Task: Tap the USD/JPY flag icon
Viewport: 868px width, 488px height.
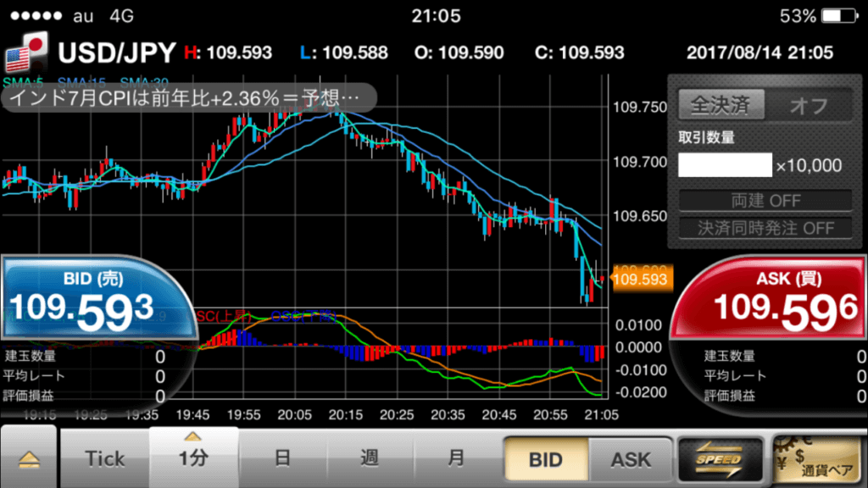Action: point(26,52)
